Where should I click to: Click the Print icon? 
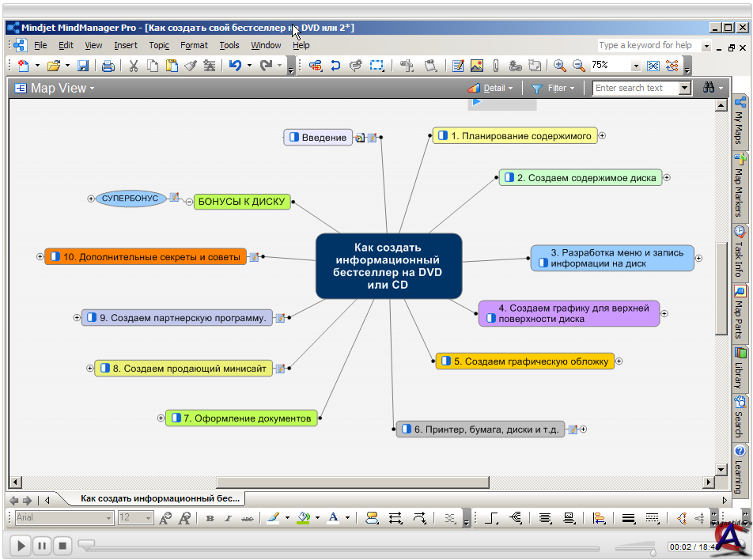click(x=108, y=66)
